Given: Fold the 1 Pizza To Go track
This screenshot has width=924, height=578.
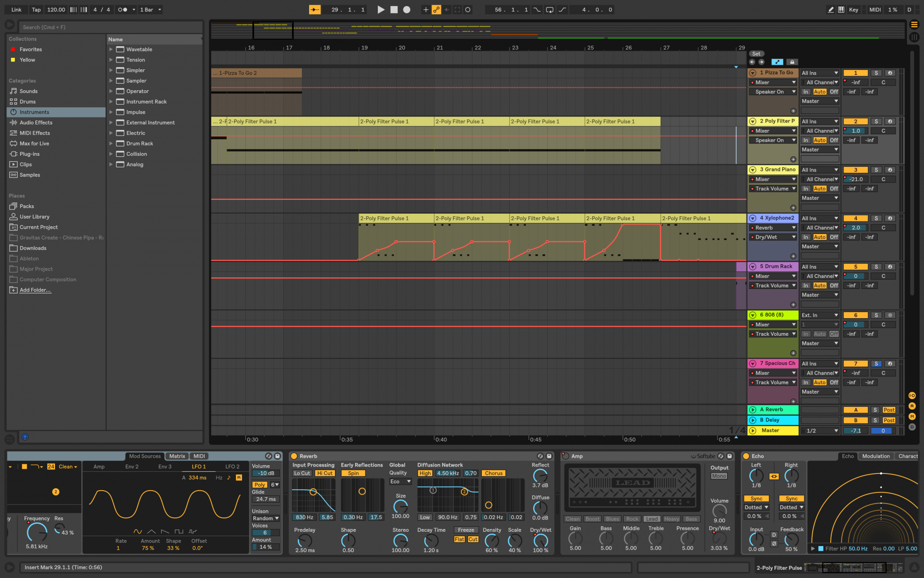Looking at the screenshot, I should click(753, 73).
